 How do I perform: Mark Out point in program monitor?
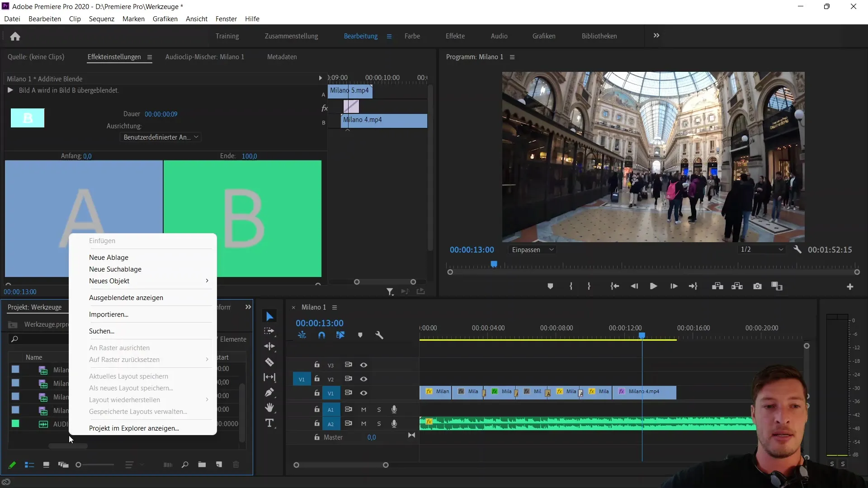pos(589,286)
